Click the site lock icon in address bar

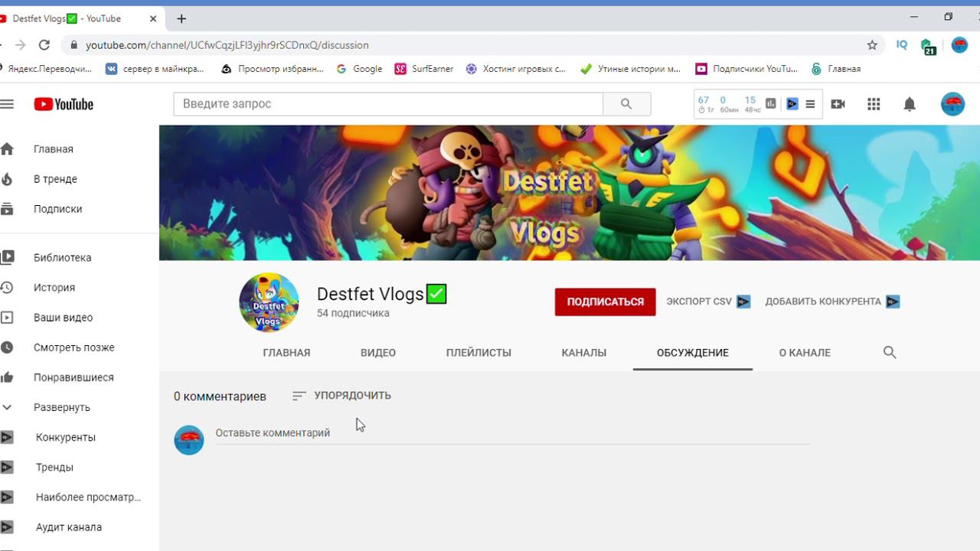(x=74, y=45)
